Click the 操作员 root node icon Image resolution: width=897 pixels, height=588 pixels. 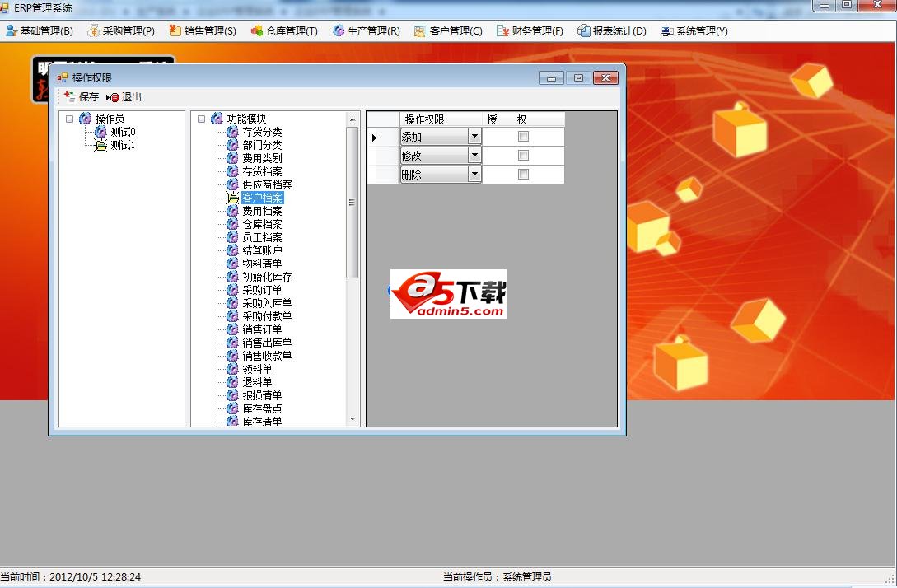click(x=86, y=118)
